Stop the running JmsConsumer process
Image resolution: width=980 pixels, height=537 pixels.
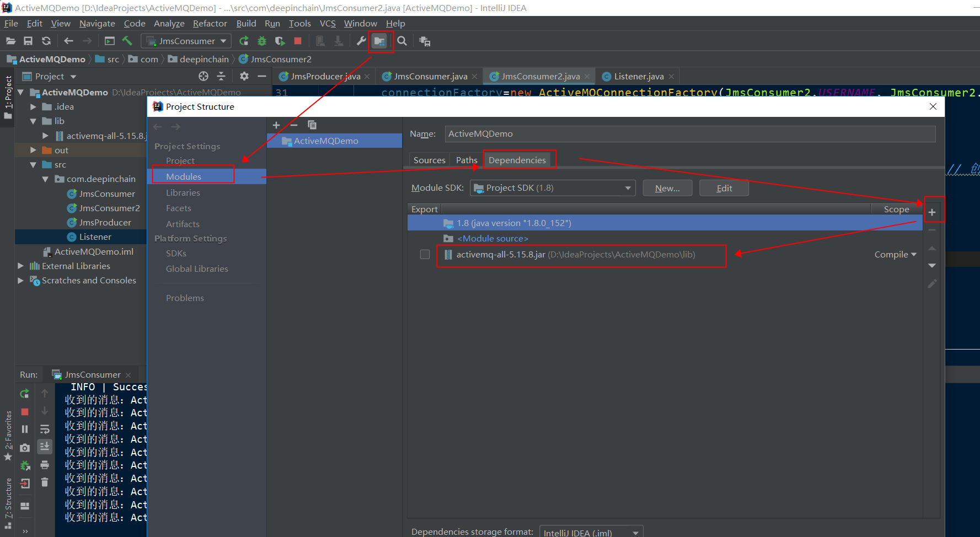click(298, 41)
